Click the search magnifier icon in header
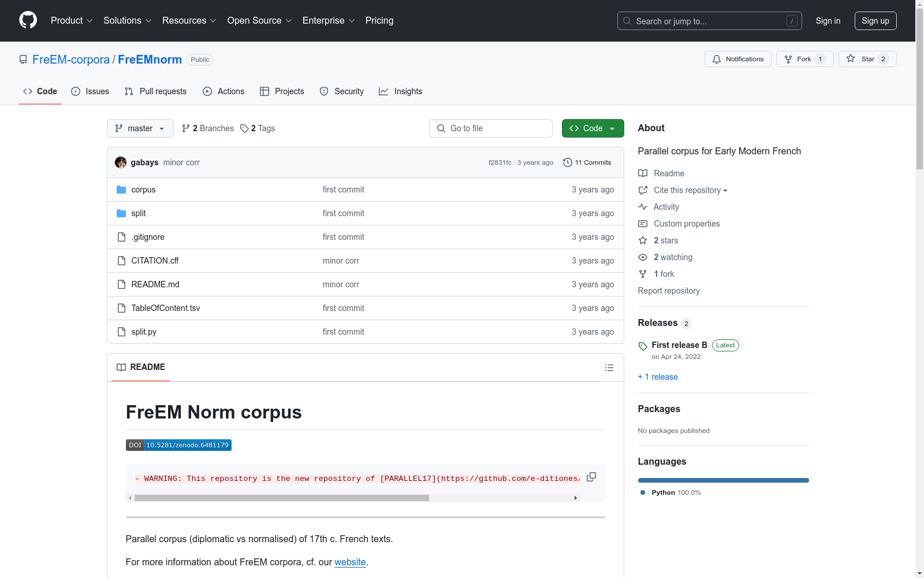 tap(627, 21)
